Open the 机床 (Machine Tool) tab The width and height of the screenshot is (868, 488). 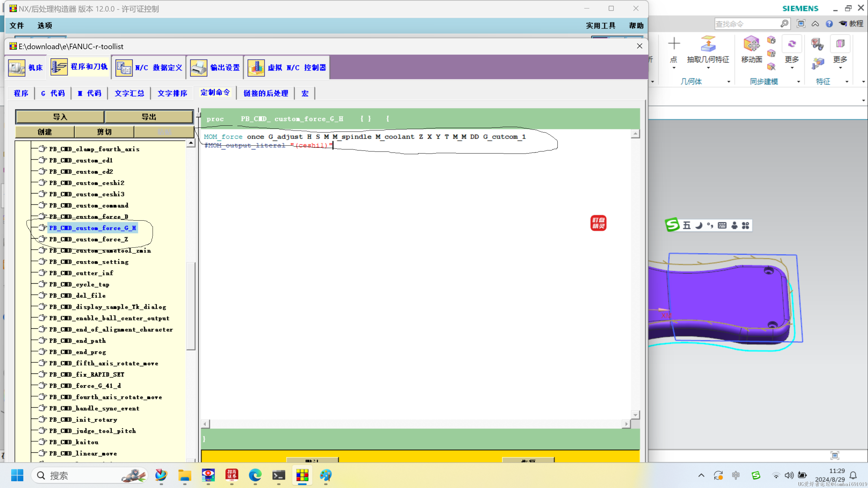click(x=26, y=67)
